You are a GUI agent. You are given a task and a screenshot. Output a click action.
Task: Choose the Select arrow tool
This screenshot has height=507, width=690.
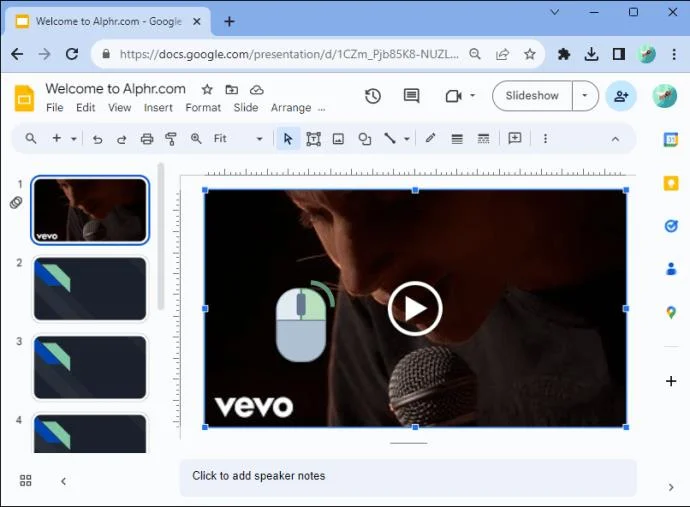coord(288,139)
